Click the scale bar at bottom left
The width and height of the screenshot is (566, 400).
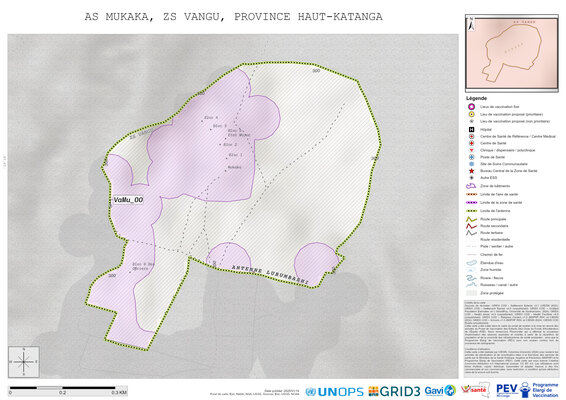(x=68, y=390)
